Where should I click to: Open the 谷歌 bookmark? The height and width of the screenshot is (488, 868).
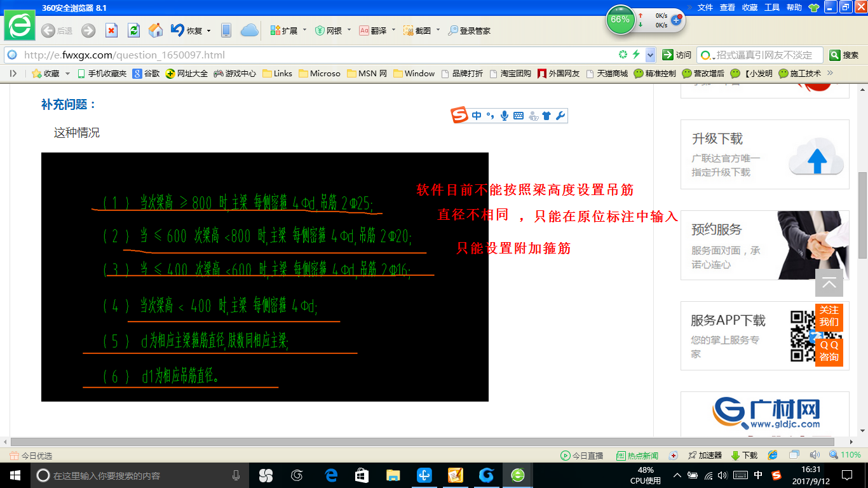pos(146,74)
